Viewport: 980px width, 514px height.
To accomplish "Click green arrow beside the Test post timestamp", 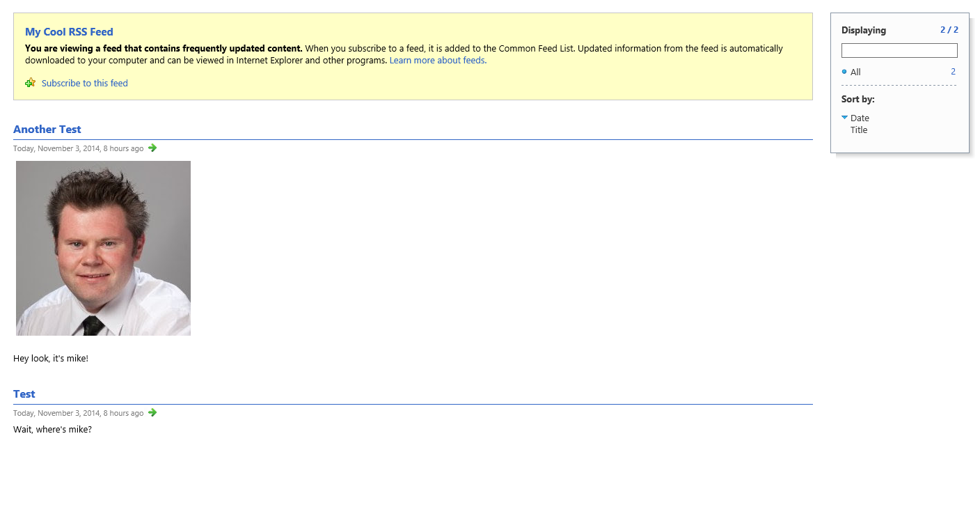I will [x=152, y=412].
